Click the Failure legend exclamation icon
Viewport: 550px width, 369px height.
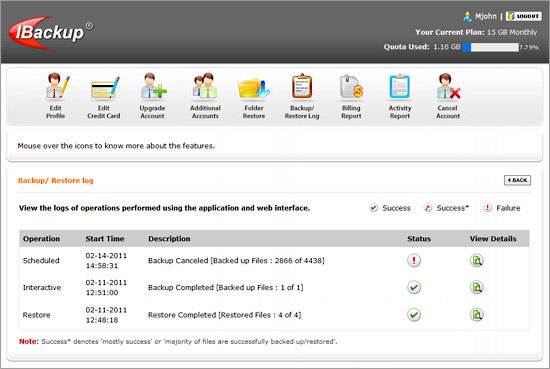[x=487, y=208]
